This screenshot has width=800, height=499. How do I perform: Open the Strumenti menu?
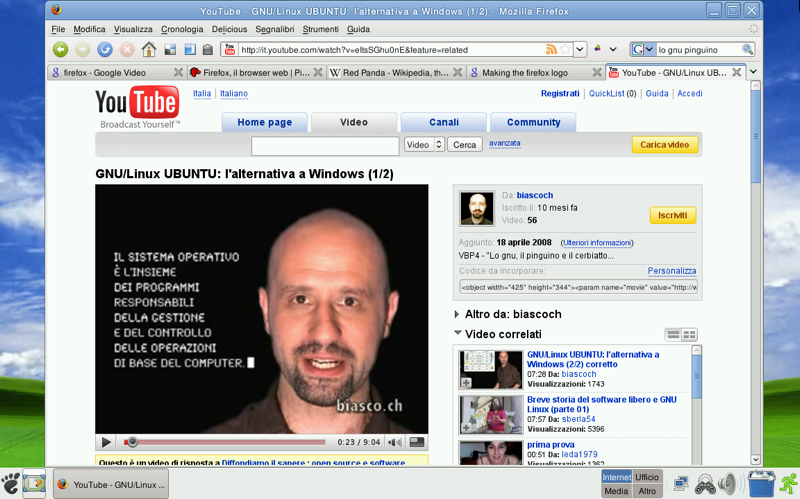(x=320, y=29)
